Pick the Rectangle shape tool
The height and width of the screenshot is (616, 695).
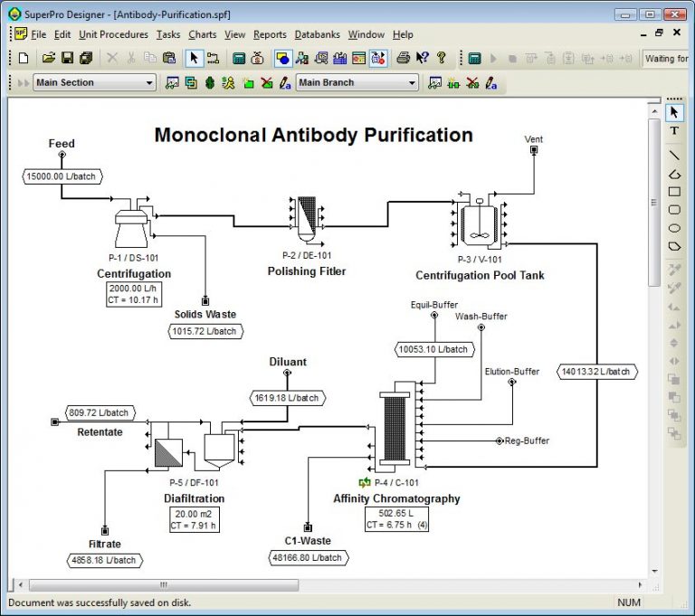point(674,192)
